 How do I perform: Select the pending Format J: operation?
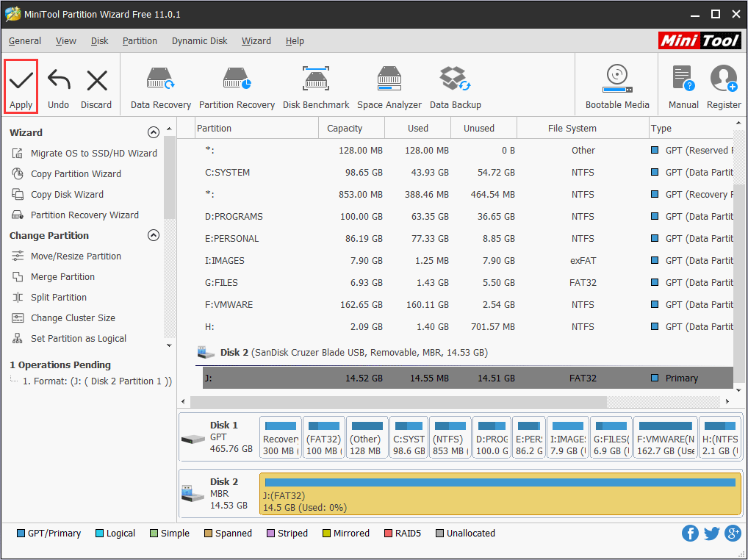97,381
